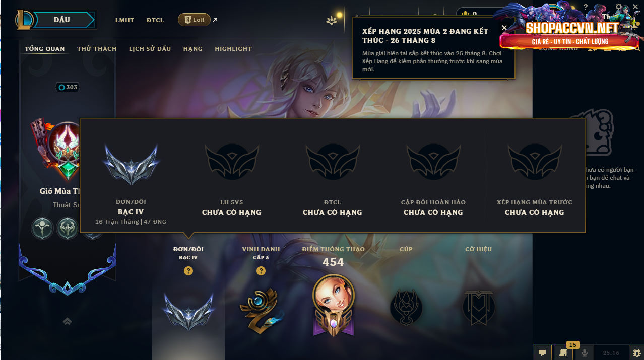This screenshot has height=360, width=644.
Task: Open the chat bubble icon in bottom bar
Action: tap(542, 353)
